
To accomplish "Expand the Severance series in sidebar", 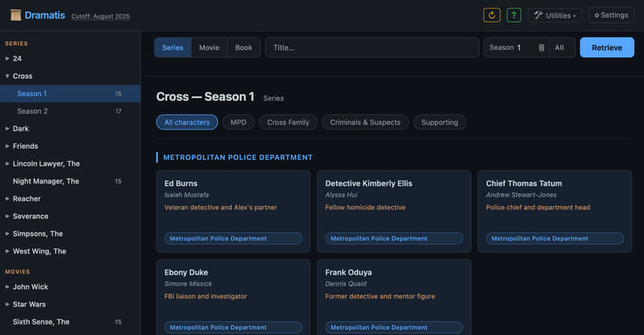I will pos(8,216).
